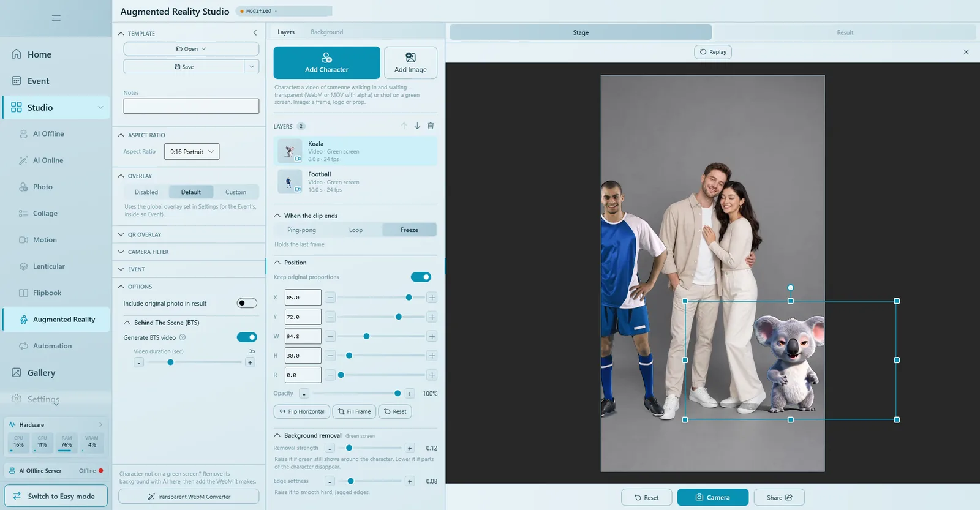Click the Add Character button
The image size is (980, 510).
tap(326, 62)
